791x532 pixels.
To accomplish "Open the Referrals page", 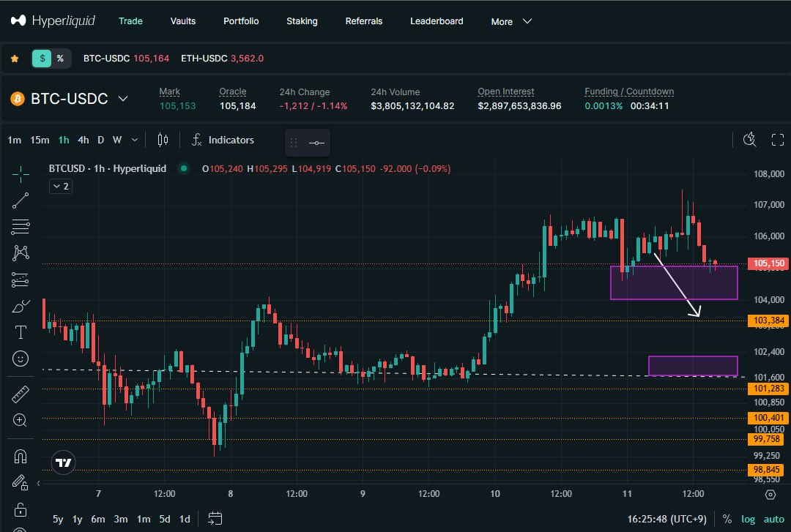I will (x=364, y=21).
